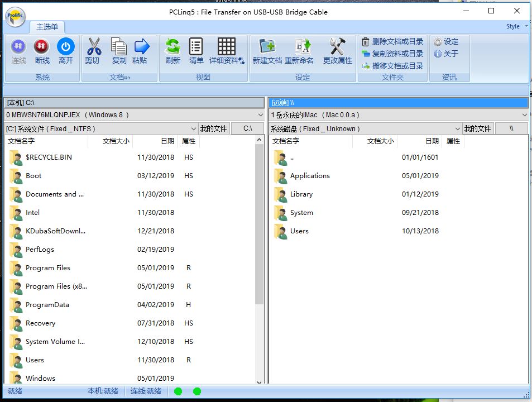Select the remote Applications folder
This screenshot has width=532, height=402.
[x=310, y=176]
